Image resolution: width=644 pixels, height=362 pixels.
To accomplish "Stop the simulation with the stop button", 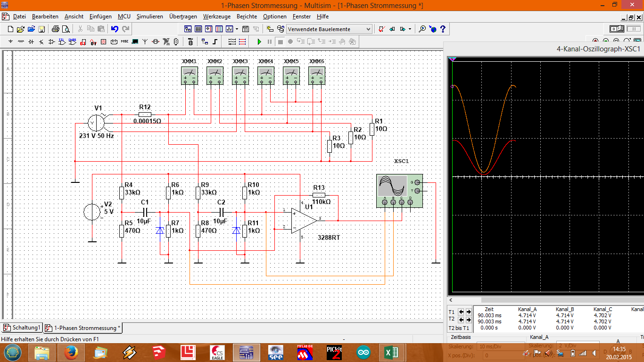I will 281,41.
